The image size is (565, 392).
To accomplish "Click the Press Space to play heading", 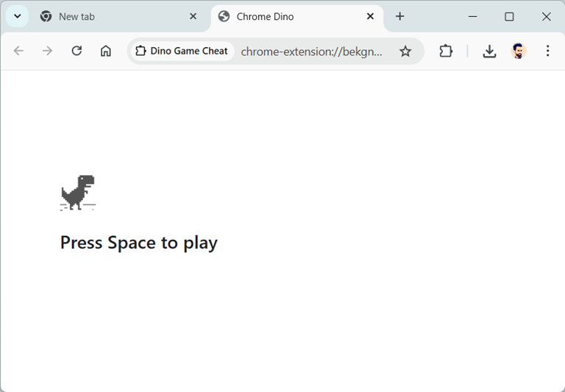I will coord(139,242).
